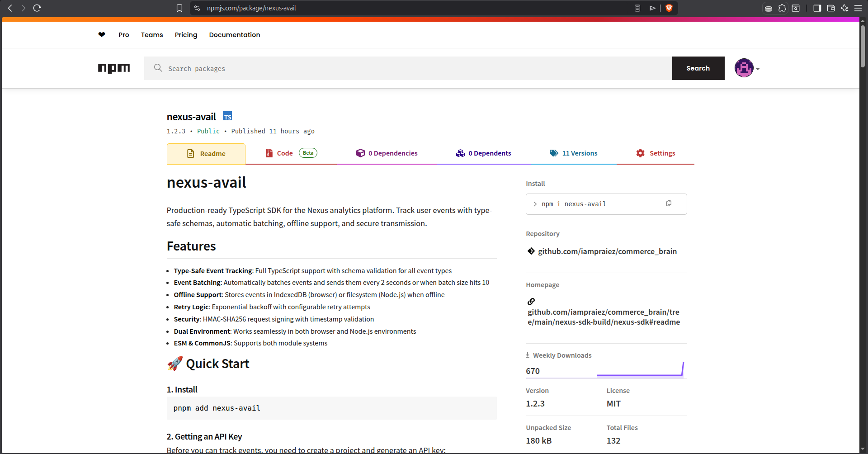Click the weekly downloads count 670
Viewport: 868px width, 454px height.
point(533,371)
